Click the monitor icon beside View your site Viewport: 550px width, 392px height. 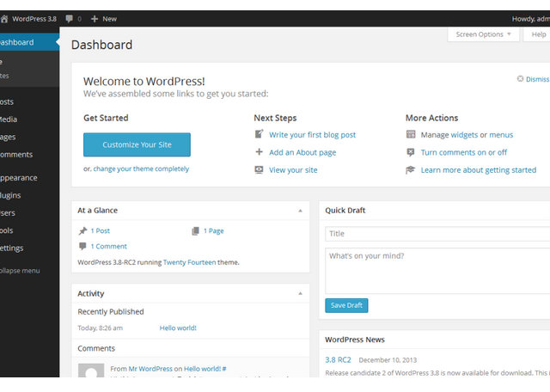click(259, 170)
